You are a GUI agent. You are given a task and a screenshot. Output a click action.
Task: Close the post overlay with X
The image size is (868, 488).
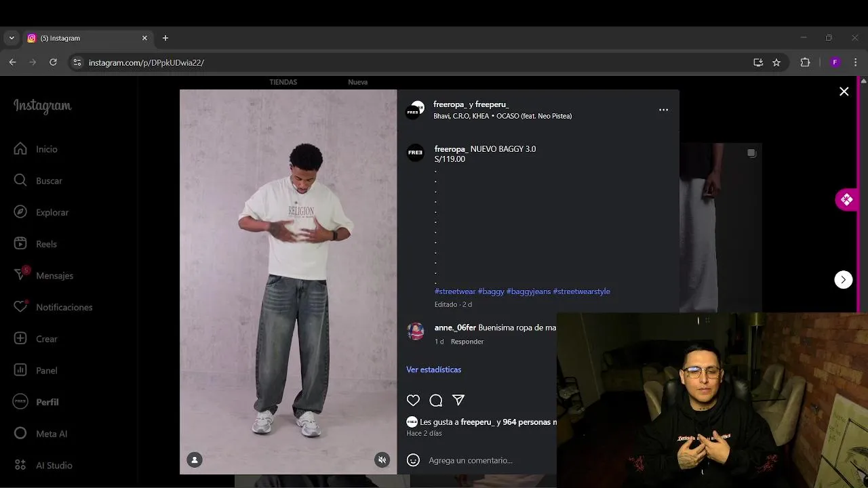point(844,91)
